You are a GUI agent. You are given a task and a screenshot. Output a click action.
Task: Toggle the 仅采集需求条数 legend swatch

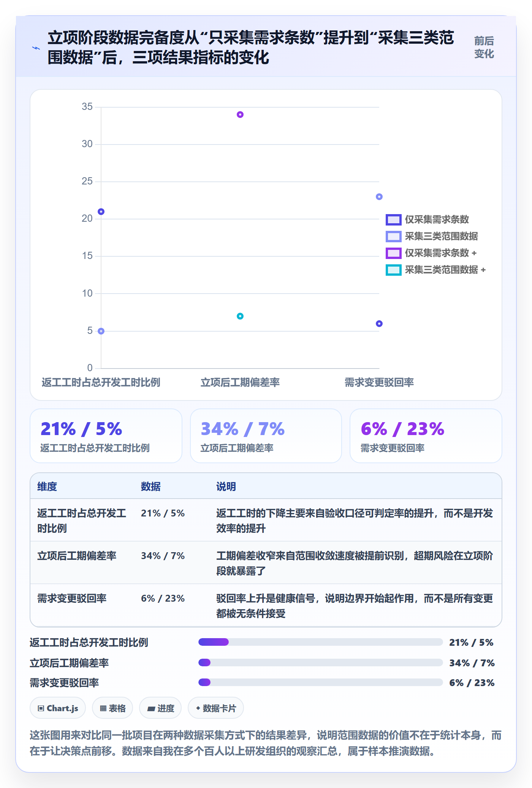[x=393, y=220]
